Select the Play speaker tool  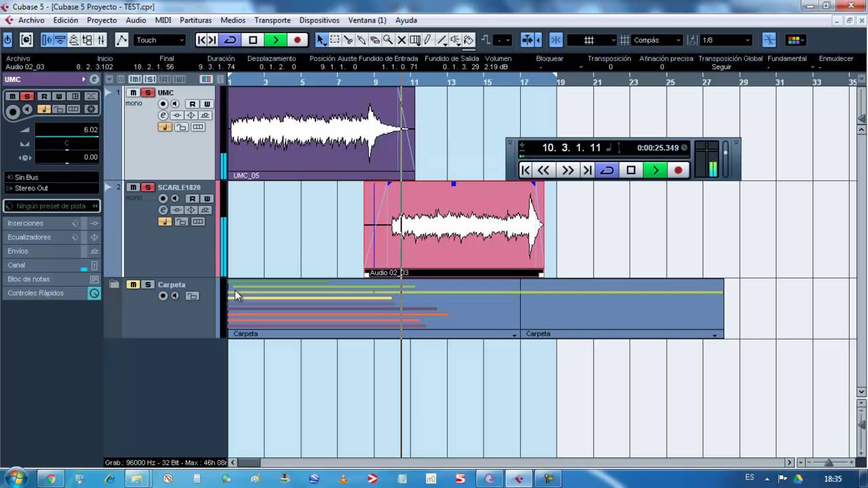click(x=455, y=40)
